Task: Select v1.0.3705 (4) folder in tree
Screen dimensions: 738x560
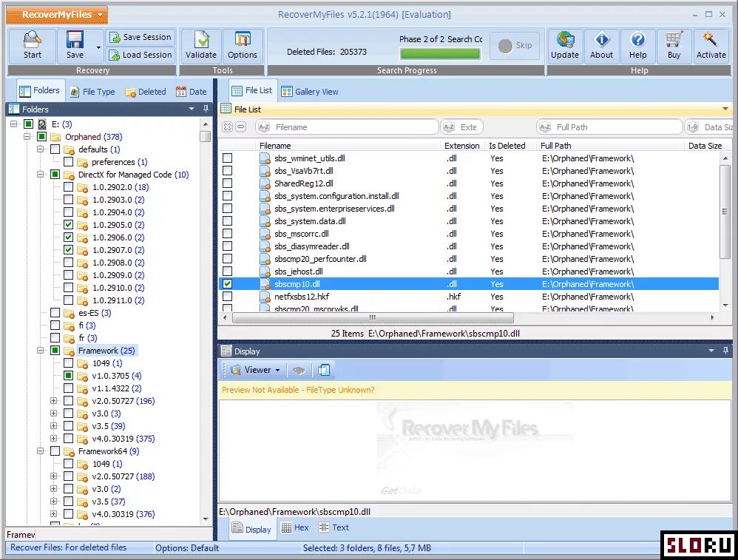Action: (116, 376)
